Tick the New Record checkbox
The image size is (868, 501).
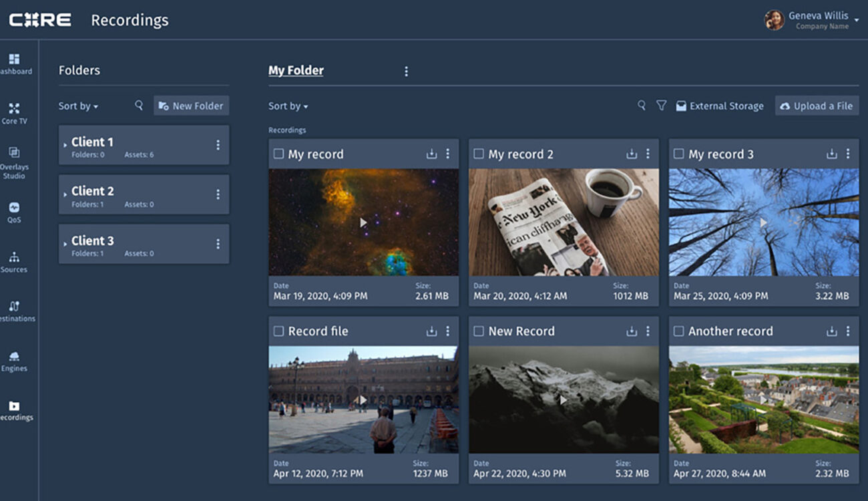click(x=479, y=331)
